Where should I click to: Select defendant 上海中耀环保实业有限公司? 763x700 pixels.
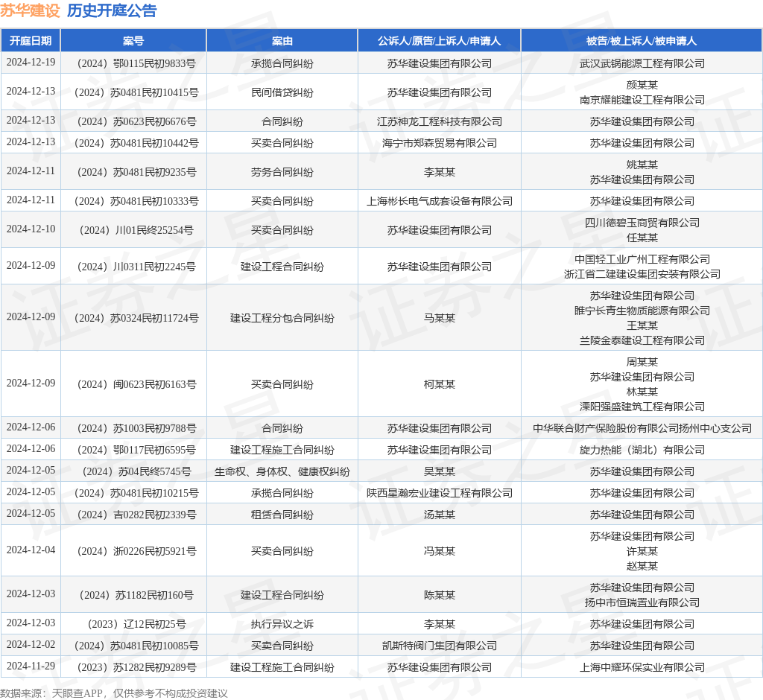coord(642,667)
